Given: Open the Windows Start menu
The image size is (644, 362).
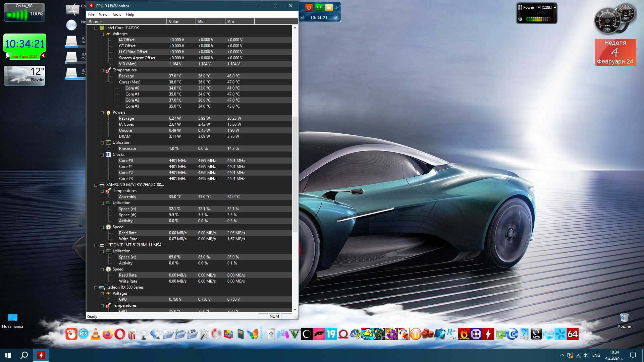Looking at the screenshot, I should pyautogui.click(x=8, y=355).
